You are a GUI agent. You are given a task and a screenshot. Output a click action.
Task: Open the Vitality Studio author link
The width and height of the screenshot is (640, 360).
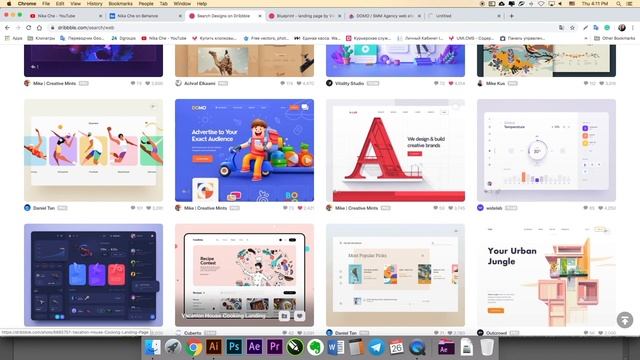pos(349,83)
